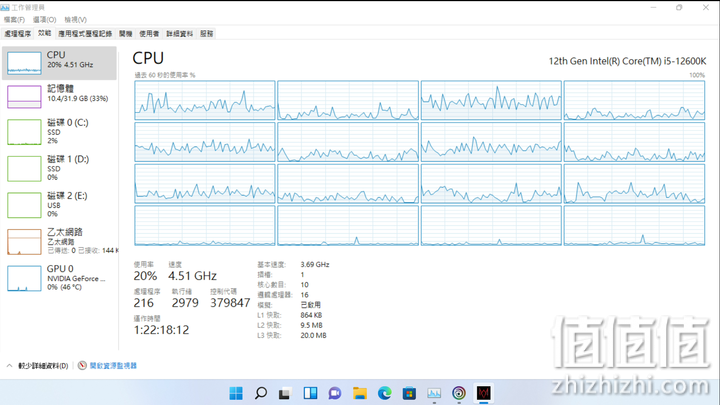Switch to the 應用程式歷程記錄 tab
720x405 pixels.
tap(85, 34)
